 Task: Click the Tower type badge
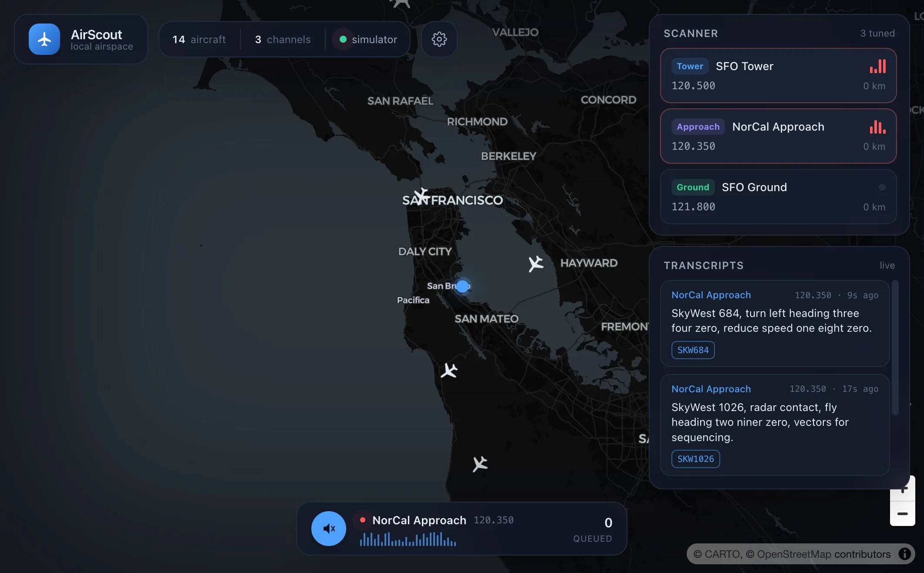690,66
